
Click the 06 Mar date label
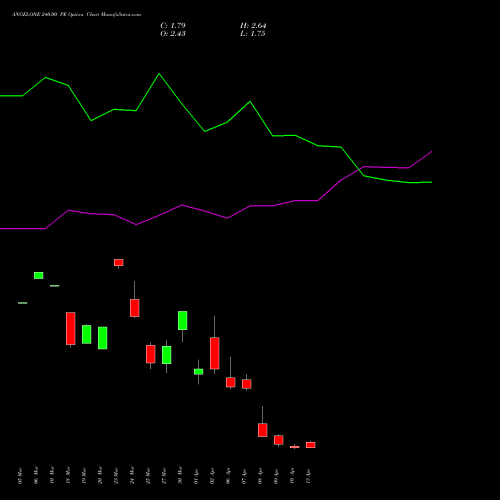pos(36,476)
